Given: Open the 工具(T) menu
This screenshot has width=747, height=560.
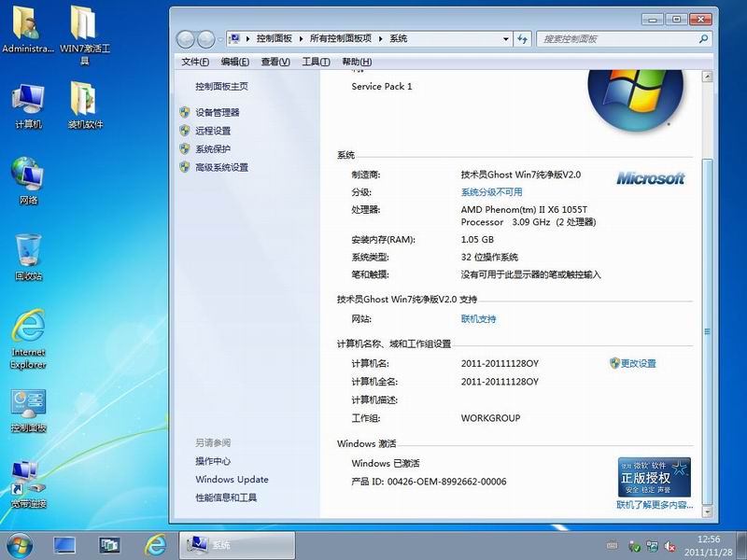Looking at the screenshot, I should pos(316,62).
